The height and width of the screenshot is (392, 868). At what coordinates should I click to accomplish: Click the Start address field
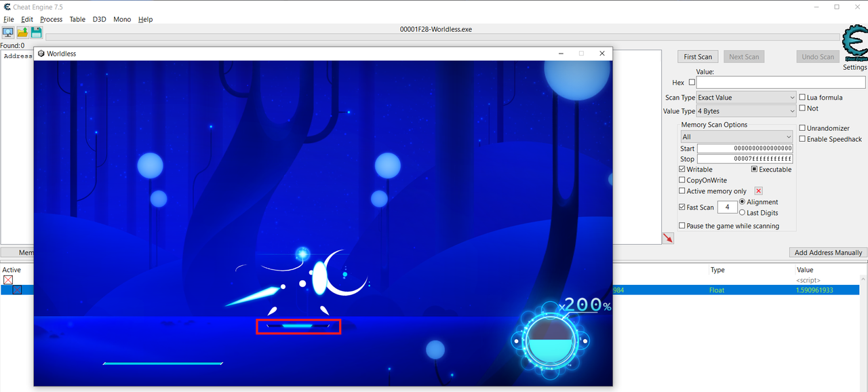pyautogui.click(x=745, y=149)
